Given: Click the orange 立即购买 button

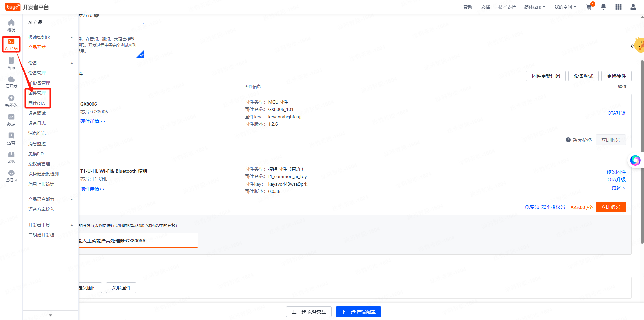Looking at the screenshot, I should pyautogui.click(x=611, y=207).
